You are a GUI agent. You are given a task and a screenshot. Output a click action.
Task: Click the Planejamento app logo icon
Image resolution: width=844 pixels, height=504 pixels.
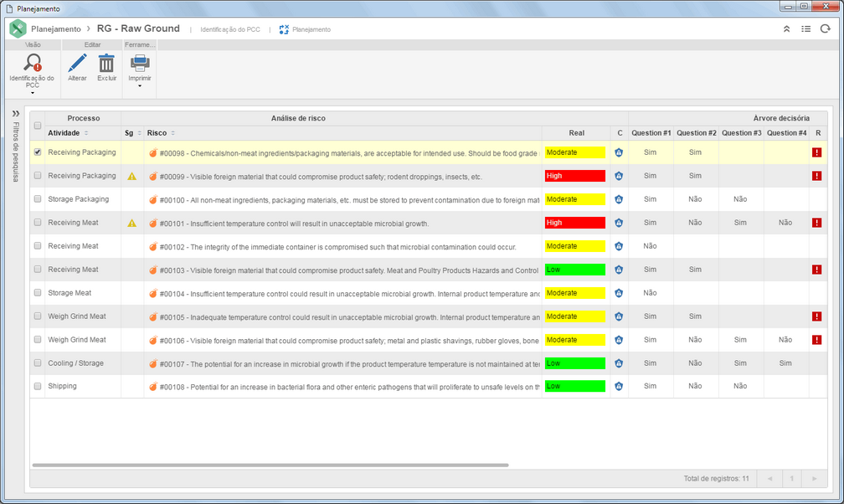click(x=18, y=28)
